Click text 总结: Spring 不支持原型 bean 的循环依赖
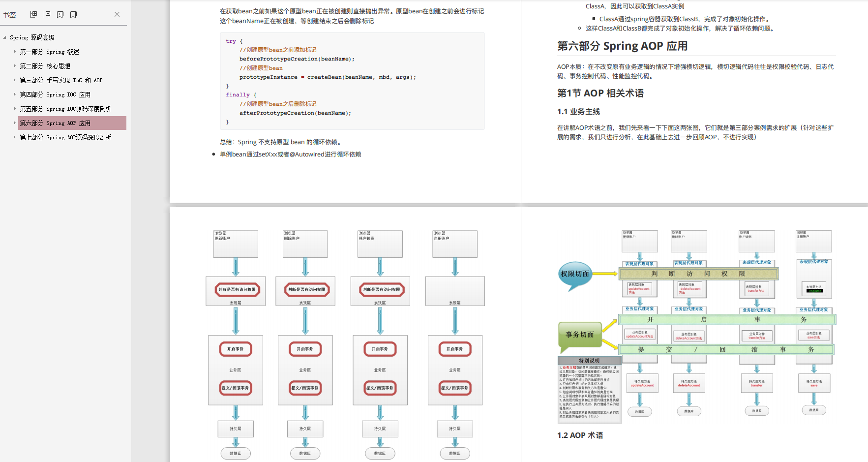 coord(281,142)
